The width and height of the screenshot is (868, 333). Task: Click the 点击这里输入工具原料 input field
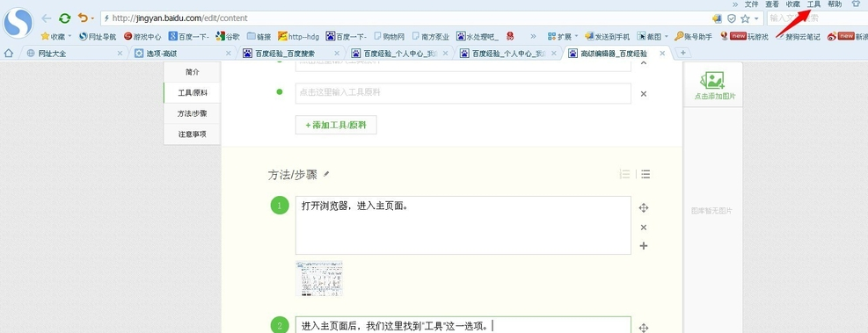(x=463, y=93)
